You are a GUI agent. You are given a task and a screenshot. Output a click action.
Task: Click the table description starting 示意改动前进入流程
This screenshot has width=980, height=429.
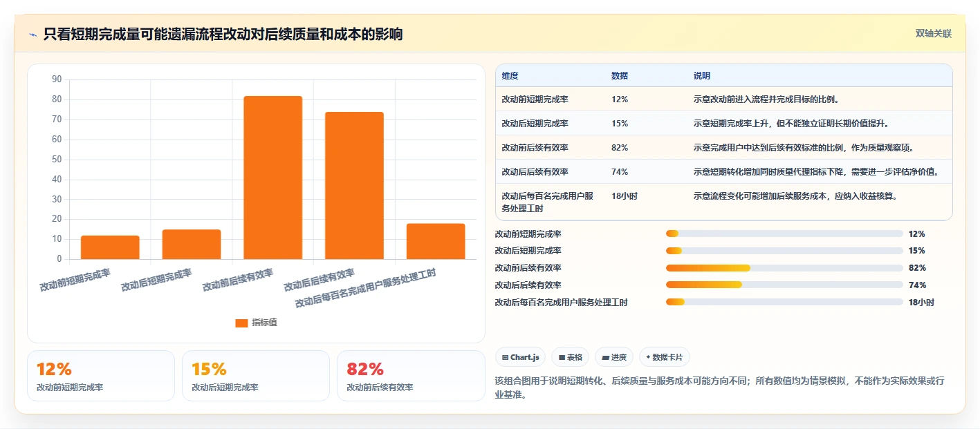click(766, 99)
